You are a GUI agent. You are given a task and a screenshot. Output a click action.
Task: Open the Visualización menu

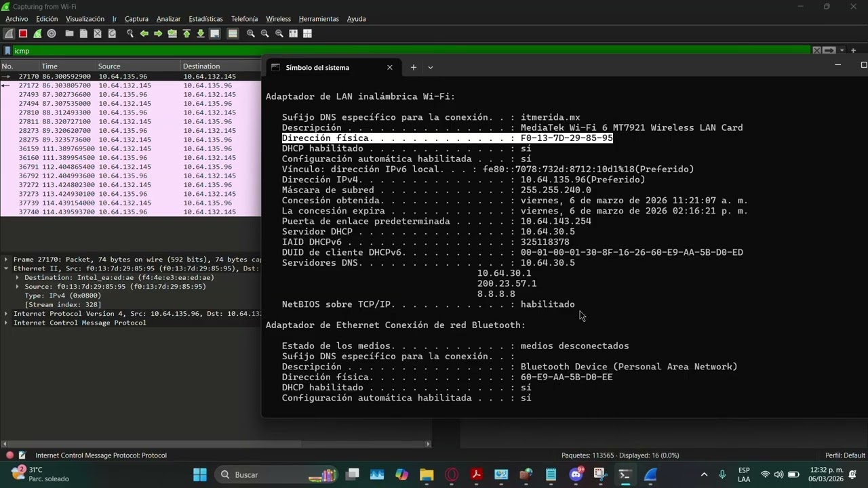85,19
